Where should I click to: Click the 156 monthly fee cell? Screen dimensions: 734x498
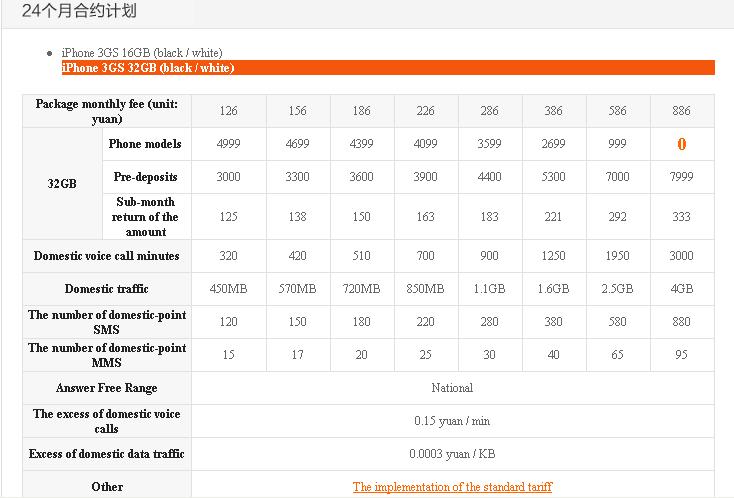[298, 111]
